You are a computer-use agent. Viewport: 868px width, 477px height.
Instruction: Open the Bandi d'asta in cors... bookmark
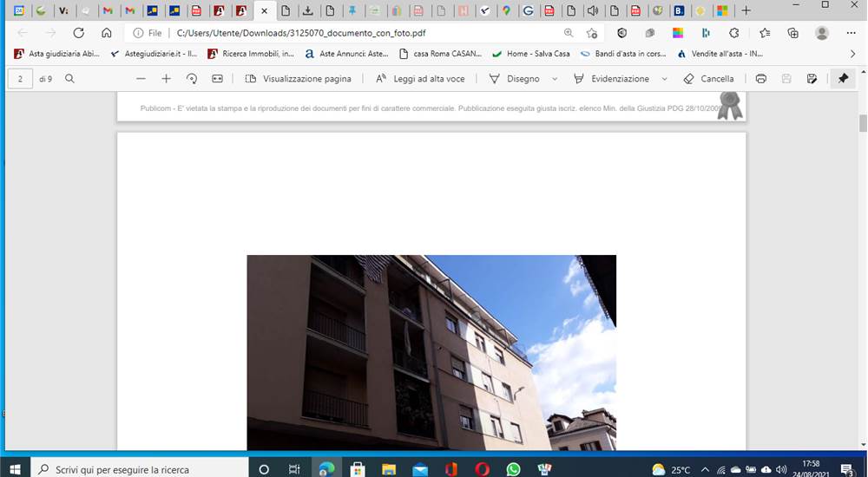click(x=622, y=54)
